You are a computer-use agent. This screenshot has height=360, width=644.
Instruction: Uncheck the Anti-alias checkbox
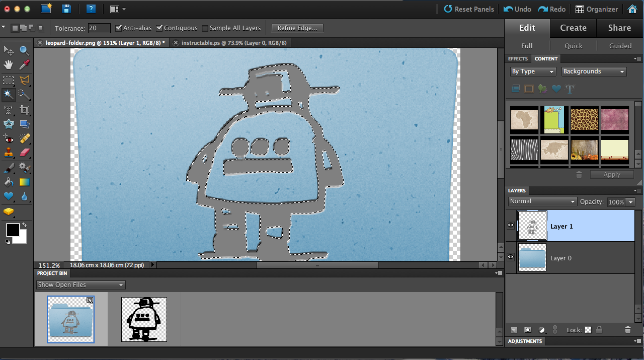click(119, 28)
